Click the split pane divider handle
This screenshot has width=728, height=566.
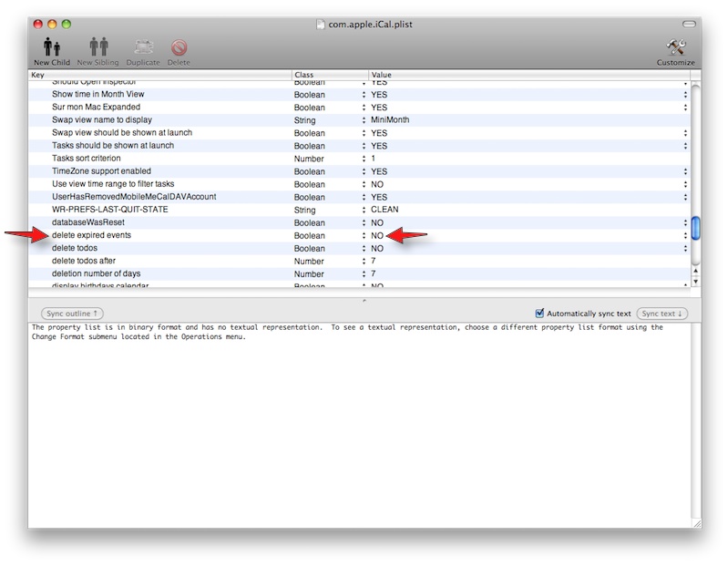(364, 300)
